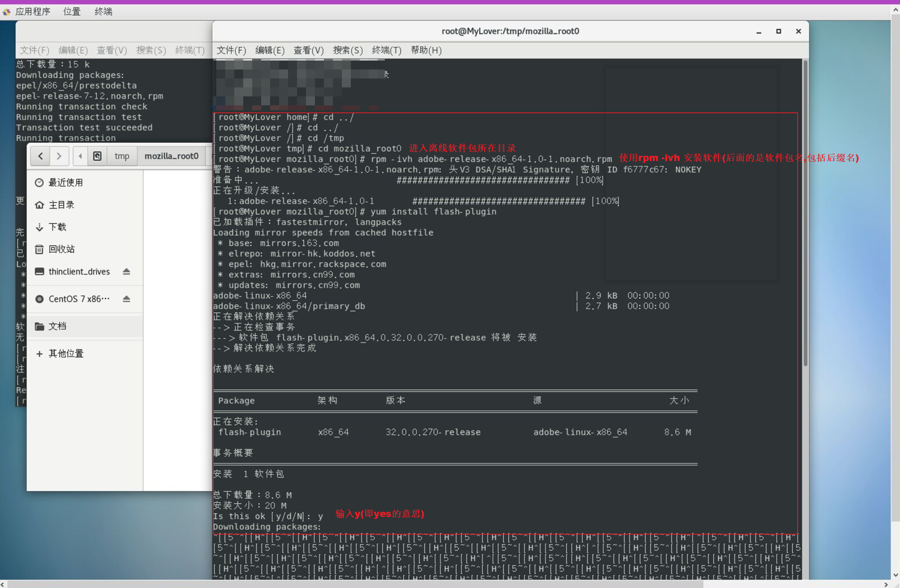Click the 'cd mozilla_root0' command text

pos(359,149)
